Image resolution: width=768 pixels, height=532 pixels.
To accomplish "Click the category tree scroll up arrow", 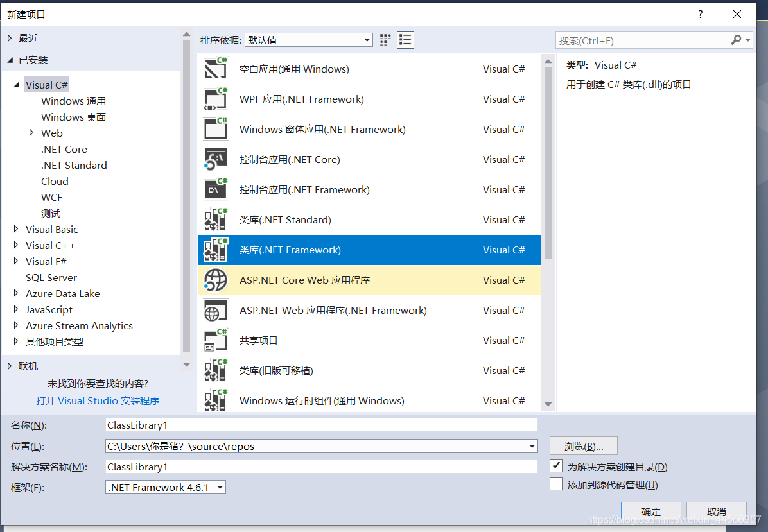I will click(186, 34).
